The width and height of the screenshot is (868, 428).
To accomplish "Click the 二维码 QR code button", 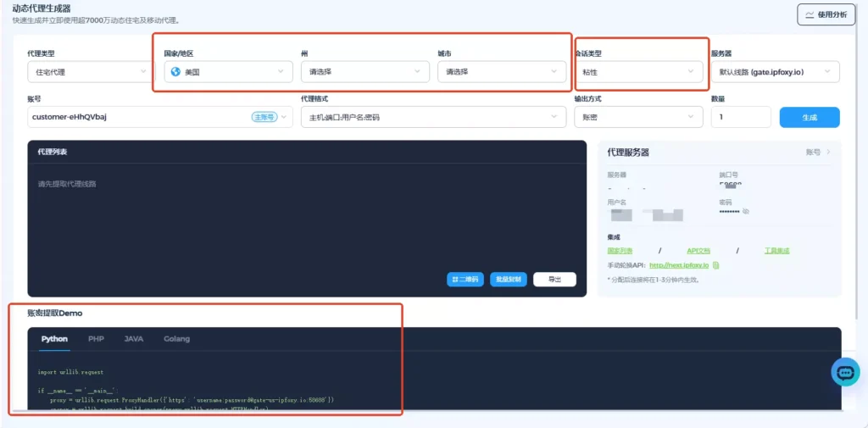I will [x=465, y=279].
